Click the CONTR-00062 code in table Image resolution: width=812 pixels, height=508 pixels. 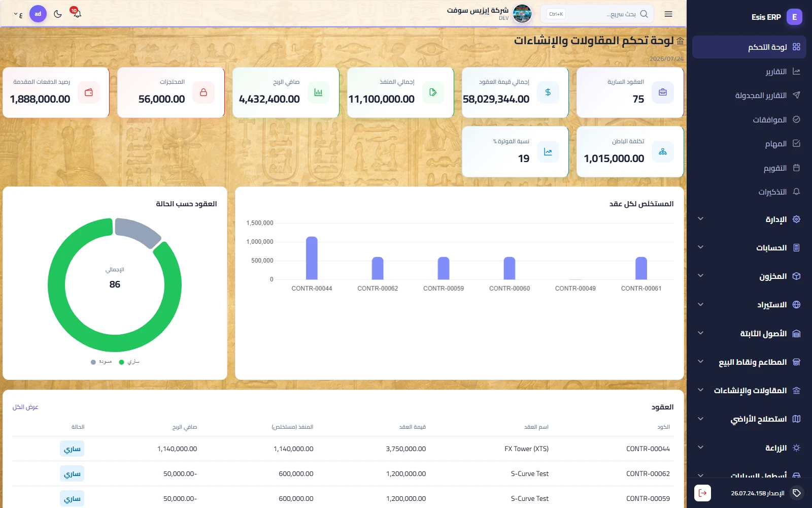tap(648, 473)
